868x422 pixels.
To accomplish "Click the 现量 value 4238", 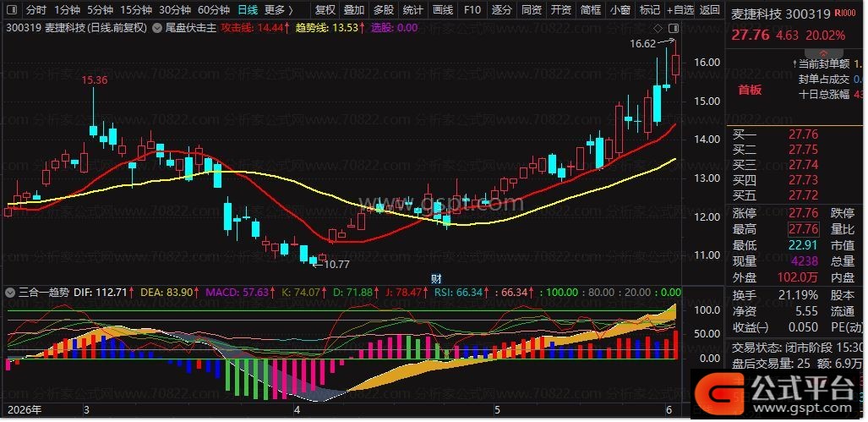I will click(805, 260).
